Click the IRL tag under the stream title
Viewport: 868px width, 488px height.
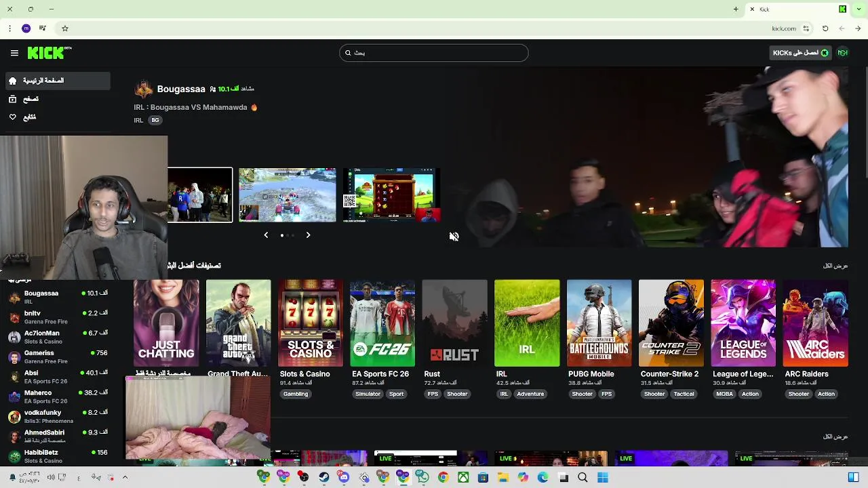click(138, 121)
